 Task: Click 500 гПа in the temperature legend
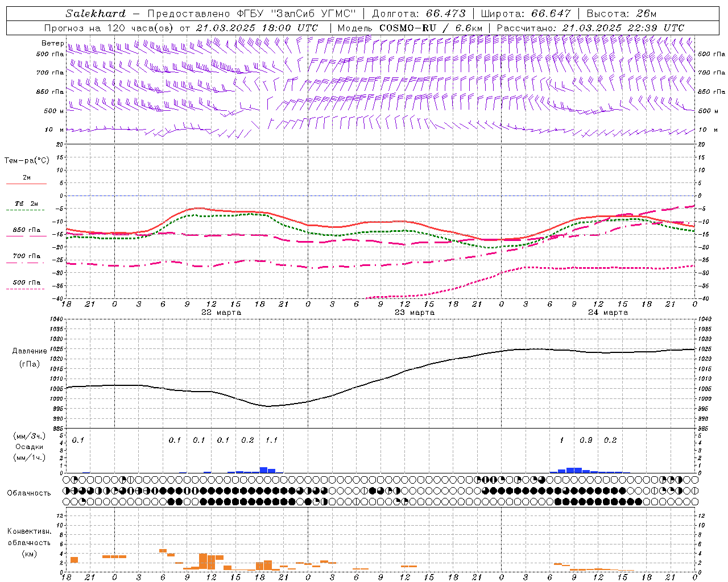(27, 282)
